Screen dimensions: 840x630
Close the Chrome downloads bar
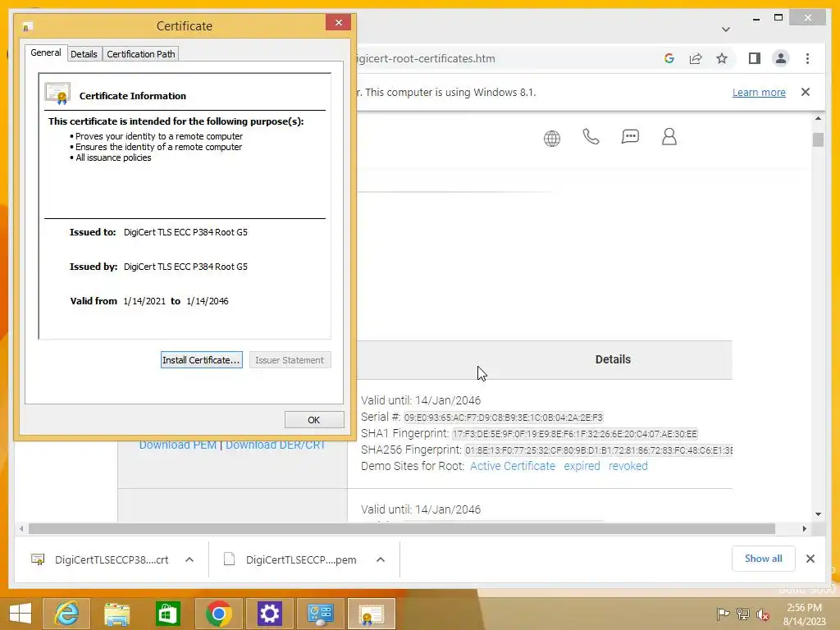pos(810,559)
